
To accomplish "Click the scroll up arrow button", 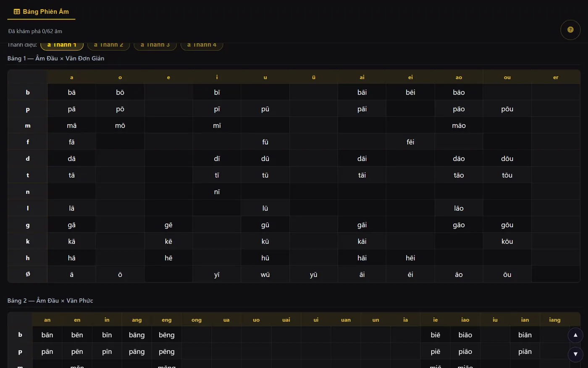I will (x=575, y=335).
